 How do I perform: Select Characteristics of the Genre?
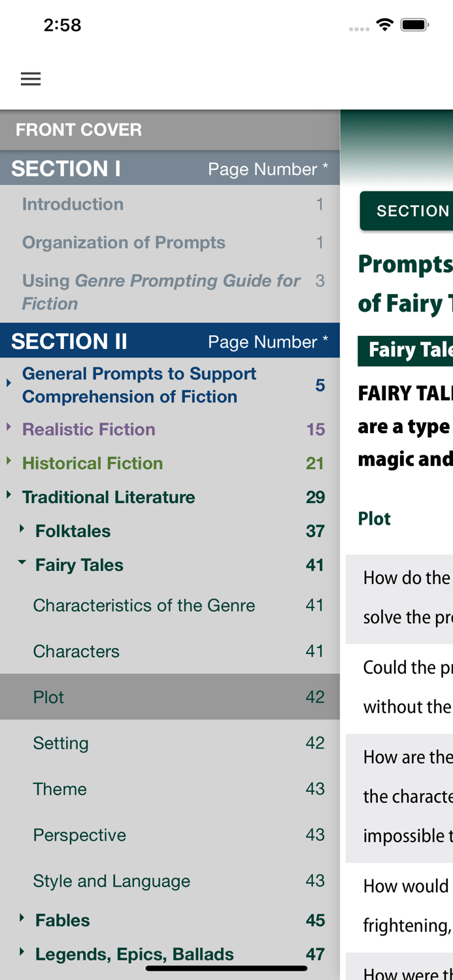coord(144,605)
